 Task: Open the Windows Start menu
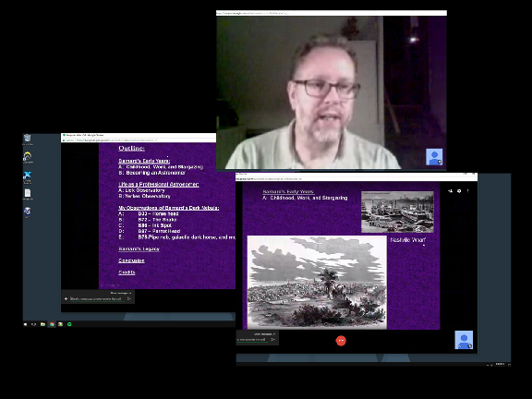tap(25, 324)
